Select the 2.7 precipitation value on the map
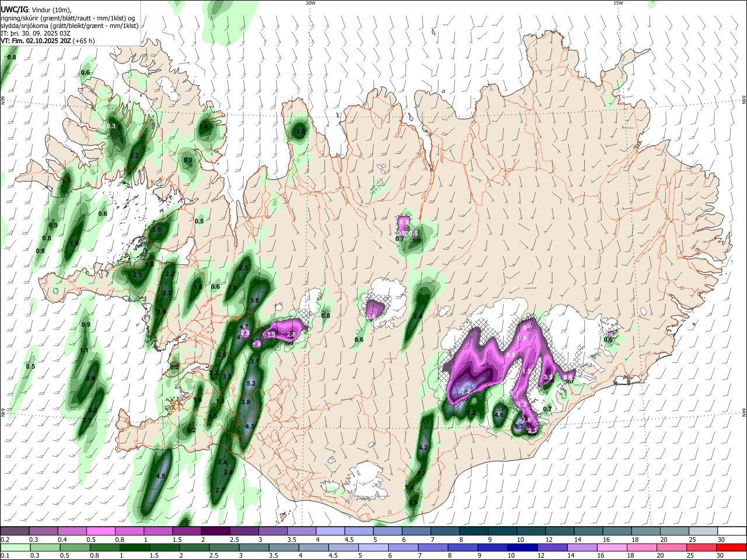This screenshot has width=747, height=560. point(220,490)
